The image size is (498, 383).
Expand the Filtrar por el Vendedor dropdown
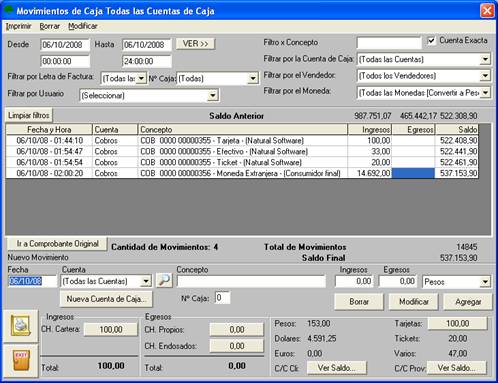point(485,76)
